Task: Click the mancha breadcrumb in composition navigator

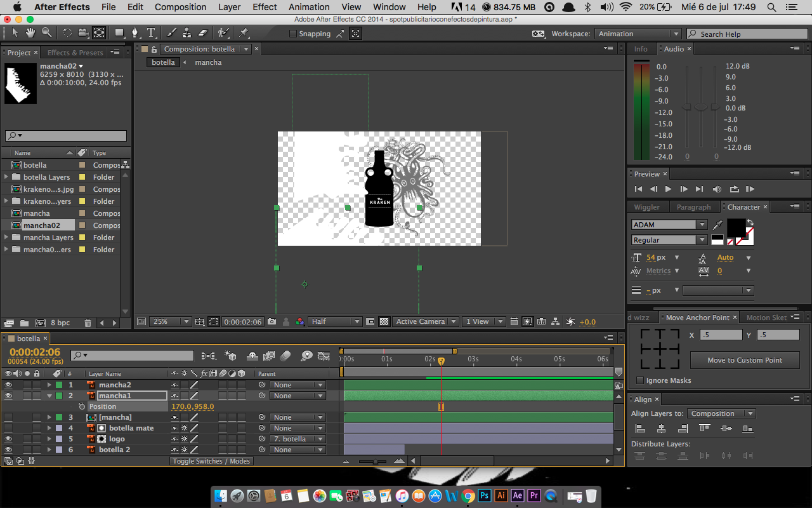Action: (x=208, y=62)
